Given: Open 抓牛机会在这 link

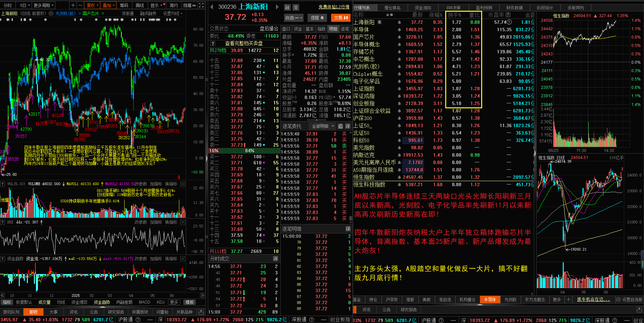Looking at the screenshot, I should point(593,300).
